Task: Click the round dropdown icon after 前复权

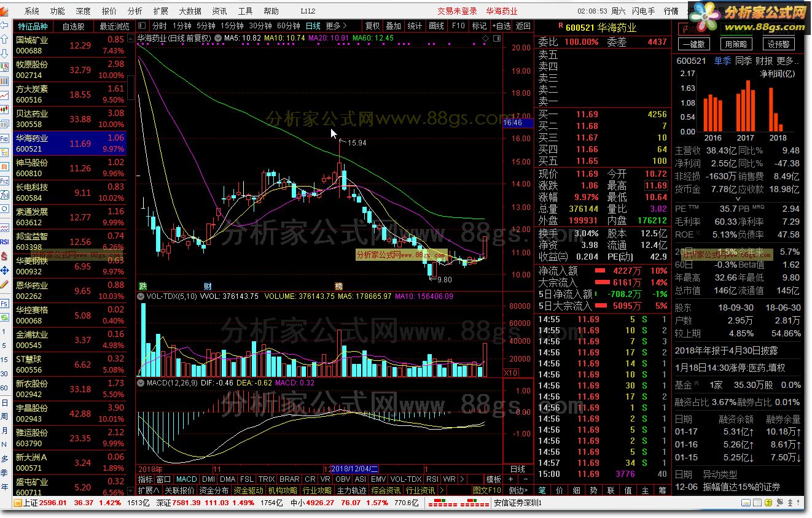Action: click(x=217, y=38)
